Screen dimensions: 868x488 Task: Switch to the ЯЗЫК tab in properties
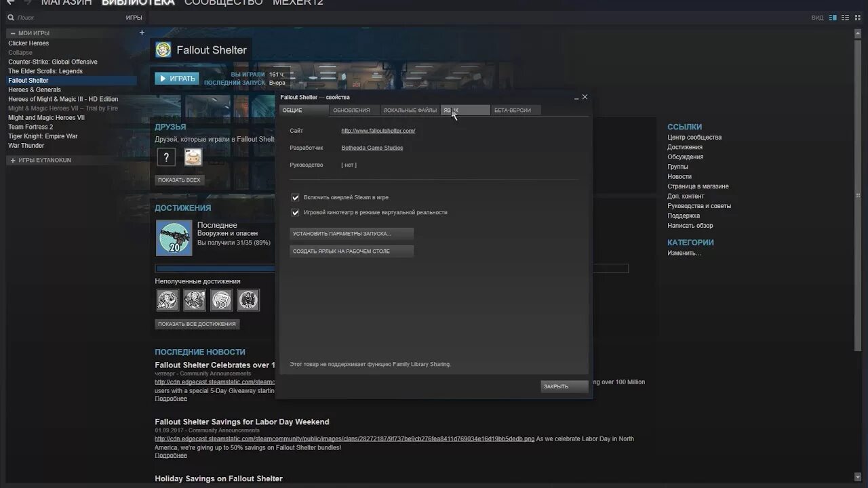[x=465, y=110]
